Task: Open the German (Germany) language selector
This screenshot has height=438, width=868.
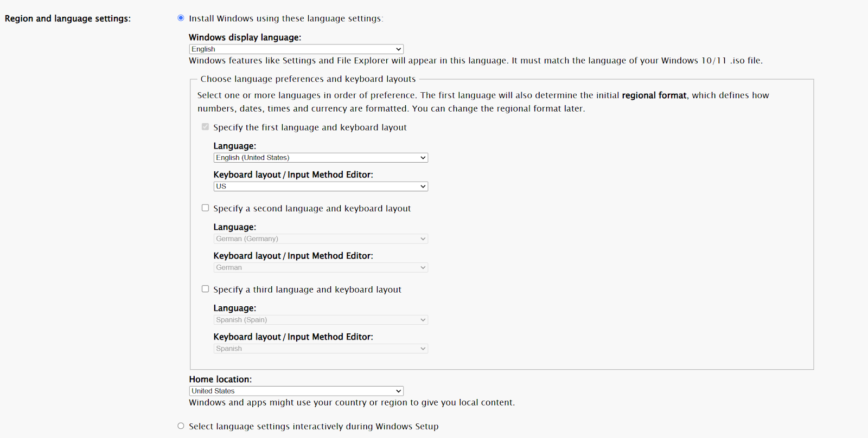Action: pos(320,239)
